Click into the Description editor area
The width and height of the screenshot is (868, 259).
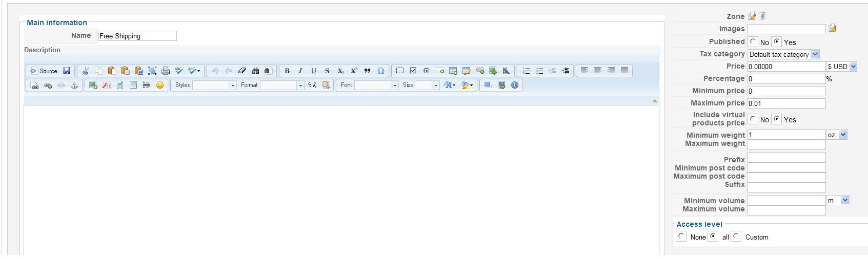point(341,180)
